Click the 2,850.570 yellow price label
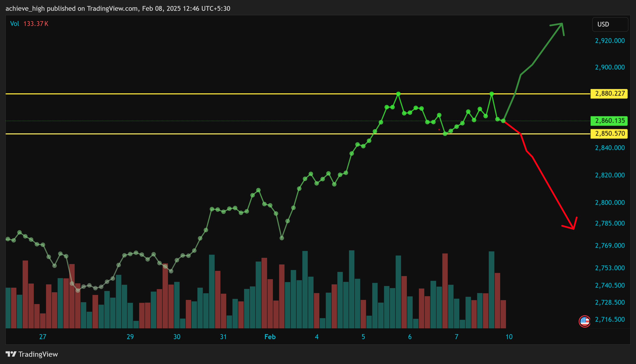636x364 pixels. [609, 134]
